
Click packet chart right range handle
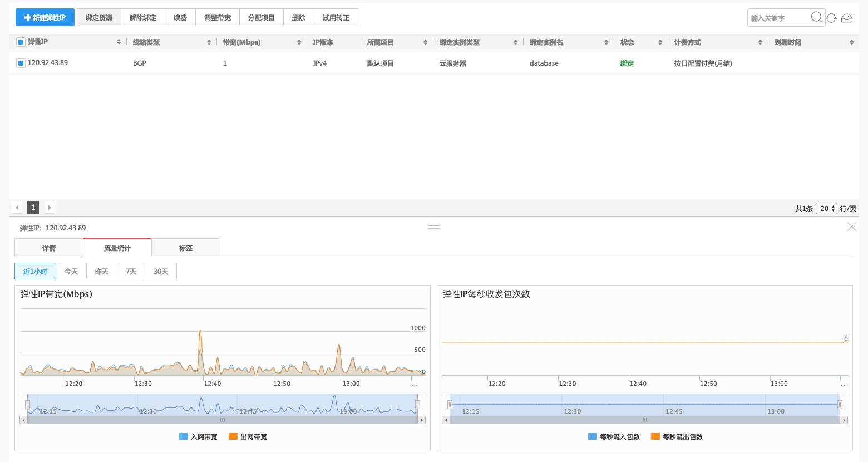(x=840, y=405)
